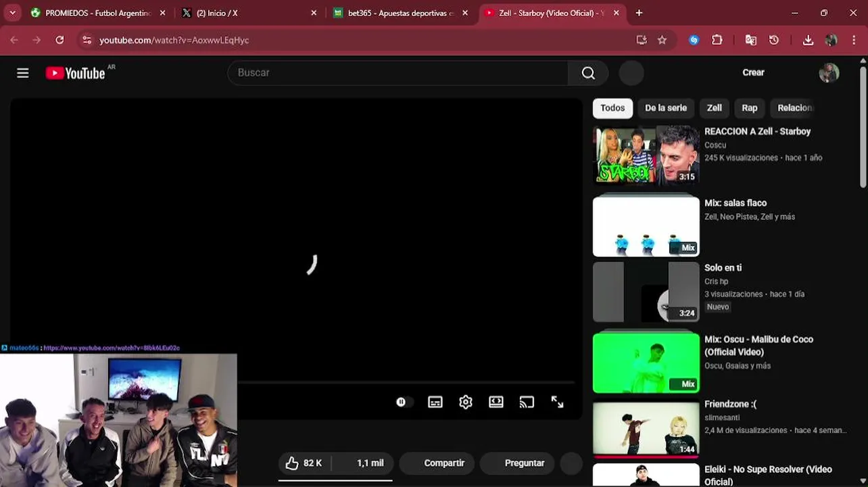Open REACCION A Zell - Starboy thumbnail
Viewport: 868px width, 487px height.
[x=646, y=155]
